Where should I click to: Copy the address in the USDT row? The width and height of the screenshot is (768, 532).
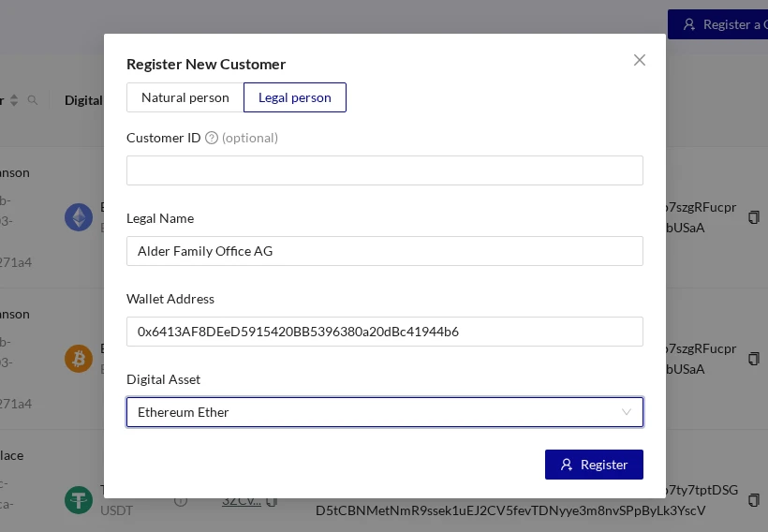coord(754,500)
